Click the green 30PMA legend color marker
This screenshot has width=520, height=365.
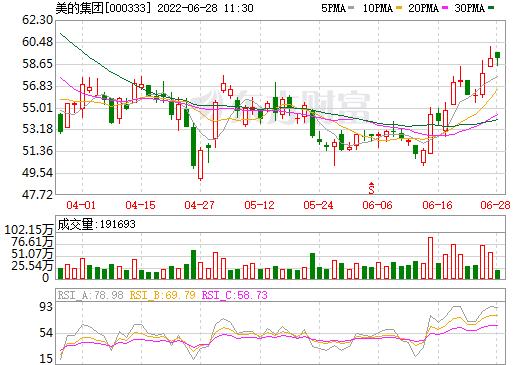tap(490, 8)
